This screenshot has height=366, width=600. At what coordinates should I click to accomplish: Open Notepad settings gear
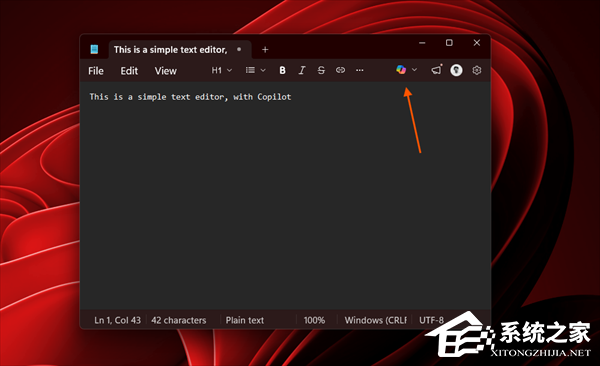click(477, 70)
